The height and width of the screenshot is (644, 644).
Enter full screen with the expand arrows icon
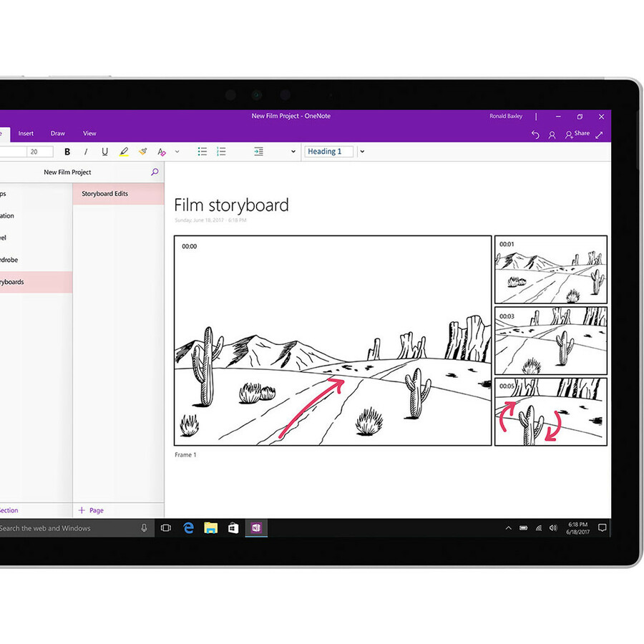pos(600,135)
